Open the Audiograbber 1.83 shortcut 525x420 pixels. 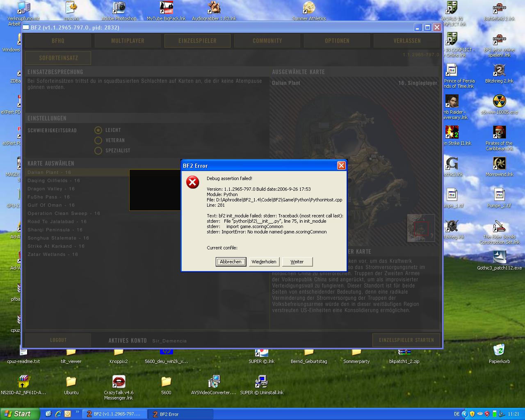point(214,11)
